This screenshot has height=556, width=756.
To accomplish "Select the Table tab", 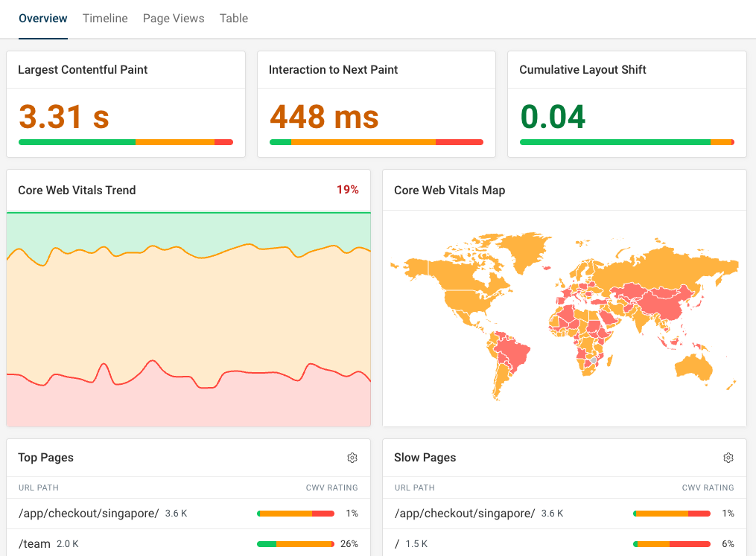I will coord(233,18).
